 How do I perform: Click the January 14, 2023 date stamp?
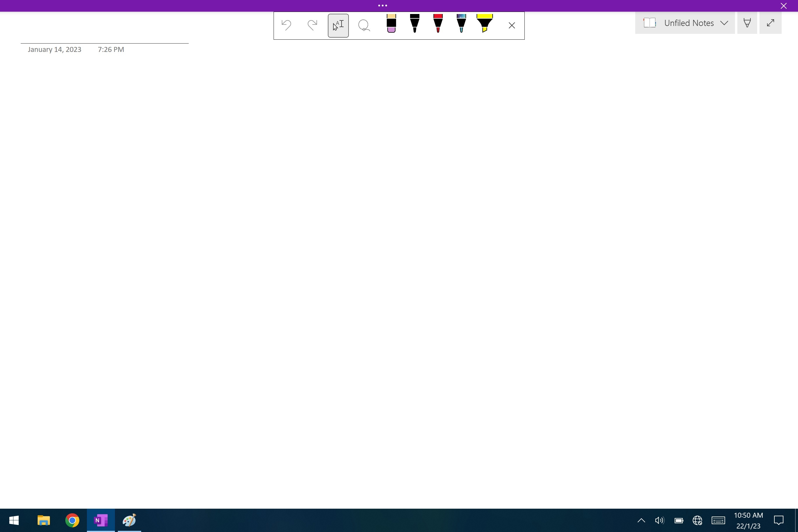pos(54,50)
